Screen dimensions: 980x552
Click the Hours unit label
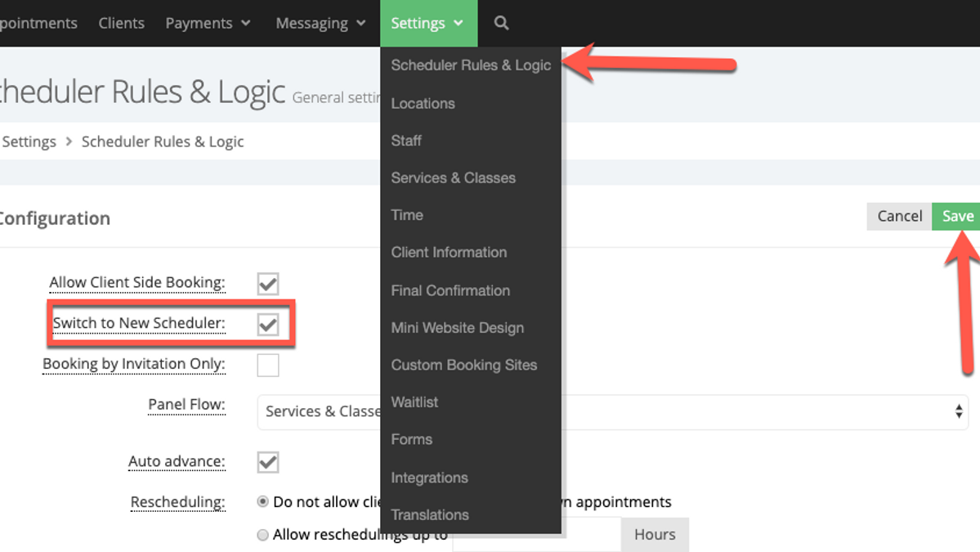click(655, 535)
